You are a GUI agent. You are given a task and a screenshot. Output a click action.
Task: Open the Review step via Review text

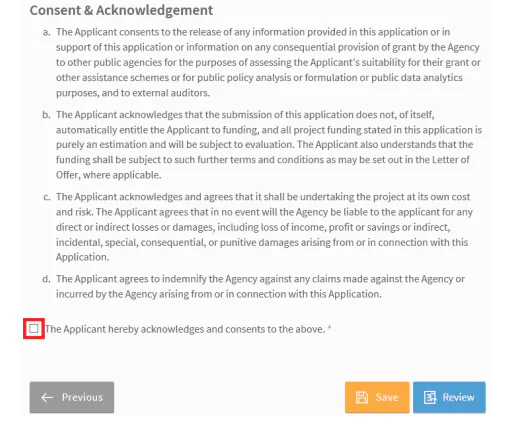pos(458,397)
